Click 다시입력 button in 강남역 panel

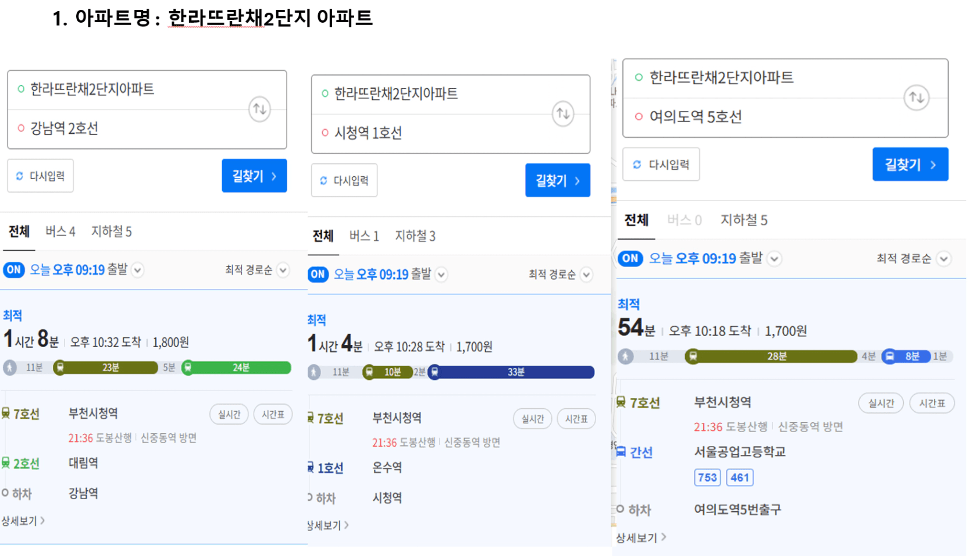(x=40, y=176)
